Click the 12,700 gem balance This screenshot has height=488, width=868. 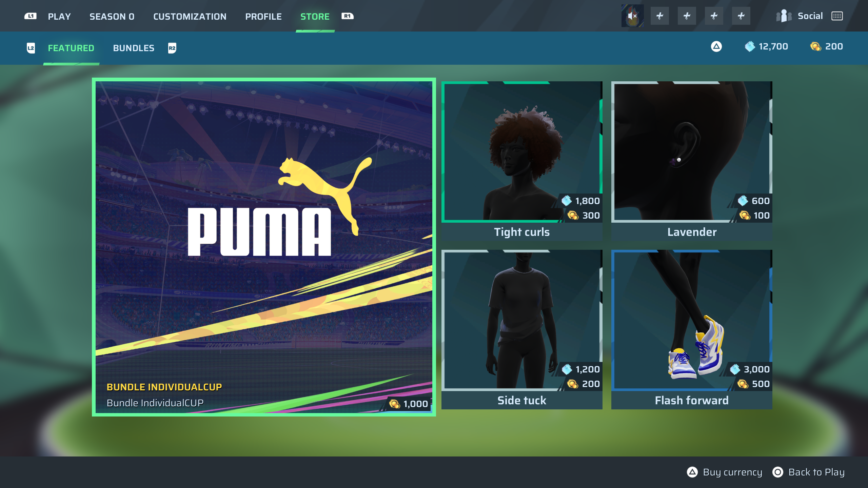(773, 46)
